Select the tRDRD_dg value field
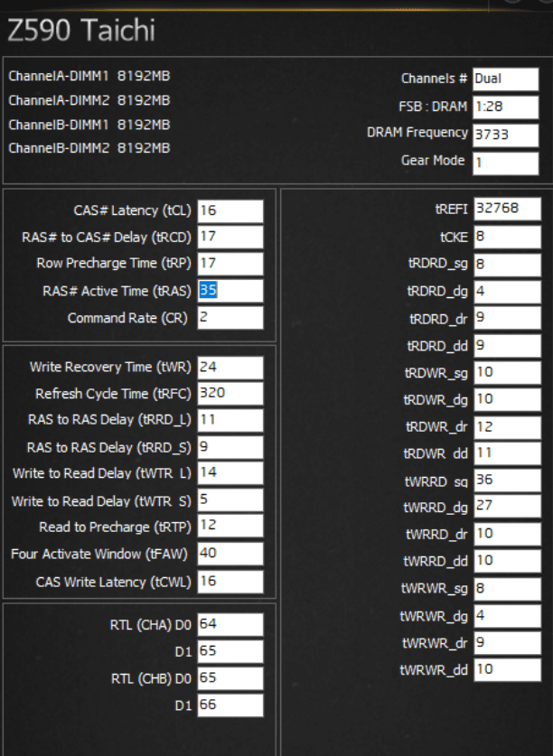553x756 pixels. (x=507, y=292)
